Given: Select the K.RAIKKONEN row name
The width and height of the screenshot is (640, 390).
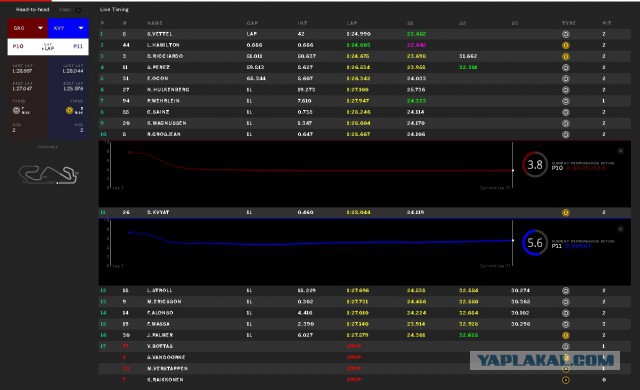Looking at the screenshot, I should click(165, 380).
